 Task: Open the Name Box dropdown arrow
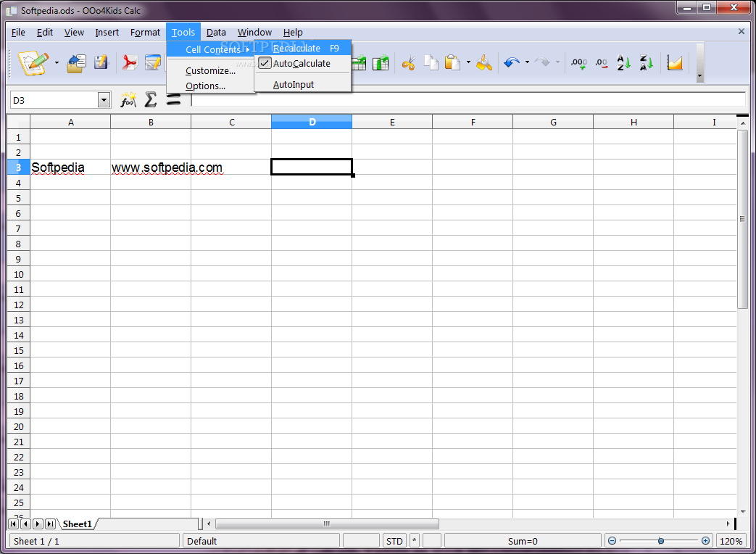pyautogui.click(x=104, y=100)
